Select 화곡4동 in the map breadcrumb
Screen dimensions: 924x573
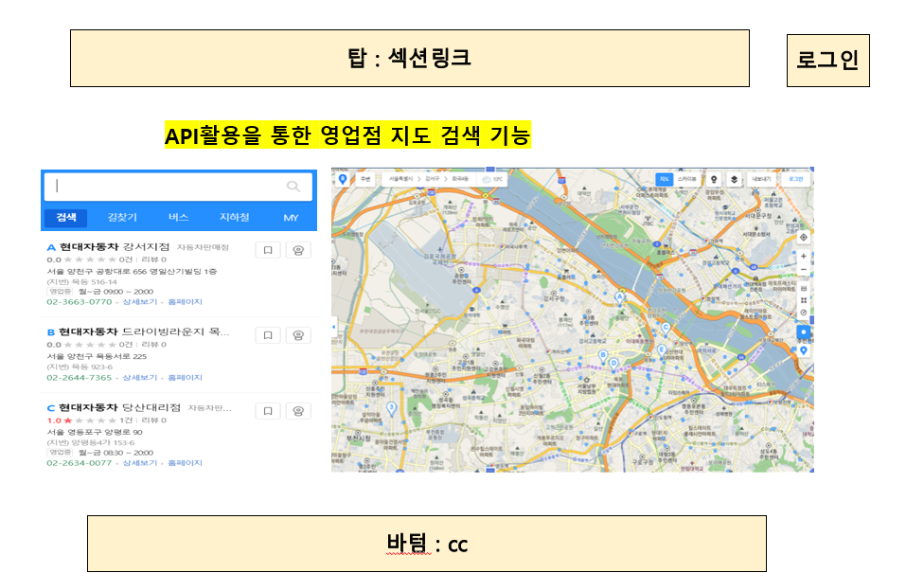460,179
